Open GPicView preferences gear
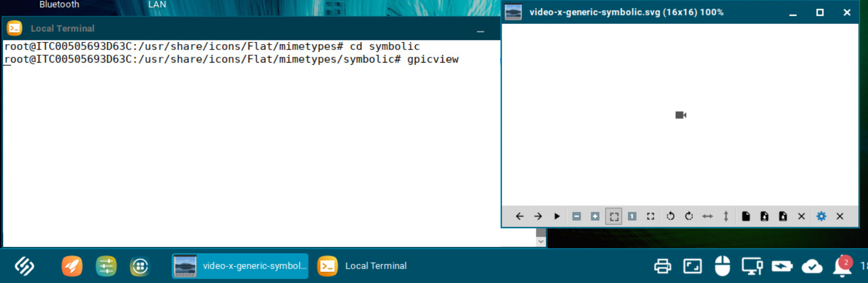Viewport: 868px width, 283px height. point(821,216)
